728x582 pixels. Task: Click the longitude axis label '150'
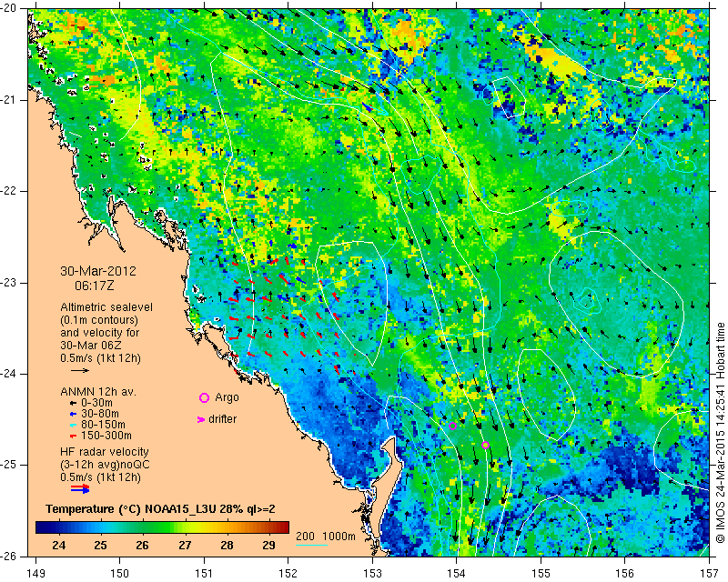[120, 573]
